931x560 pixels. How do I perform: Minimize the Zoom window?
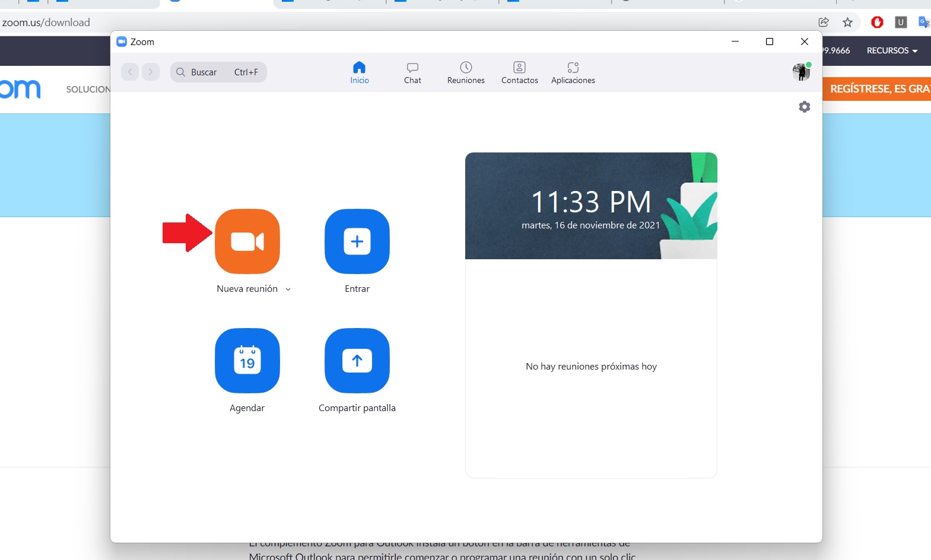(x=735, y=42)
